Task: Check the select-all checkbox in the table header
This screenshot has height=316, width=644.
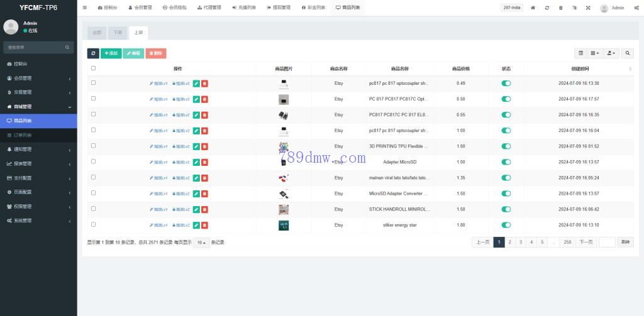Action: click(94, 68)
